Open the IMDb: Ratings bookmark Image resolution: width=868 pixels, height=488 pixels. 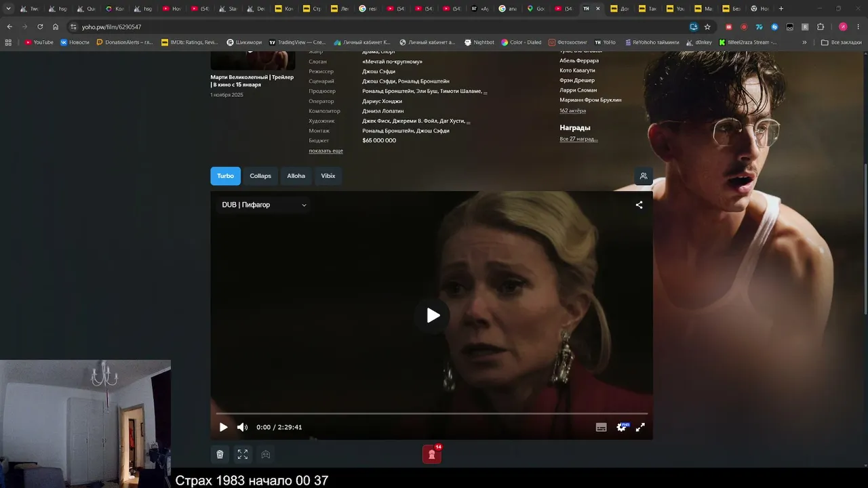(x=190, y=42)
